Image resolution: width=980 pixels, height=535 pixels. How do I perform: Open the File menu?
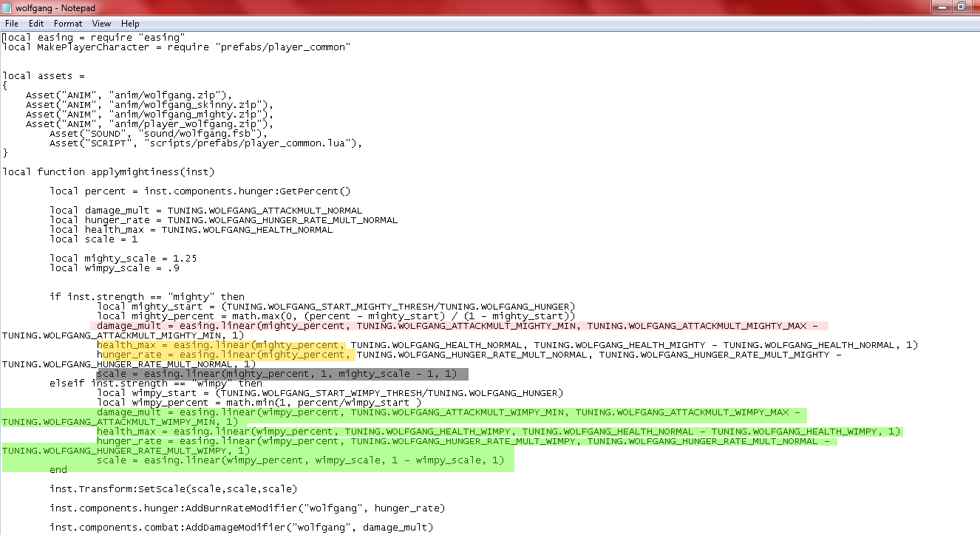[x=11, y=24]
